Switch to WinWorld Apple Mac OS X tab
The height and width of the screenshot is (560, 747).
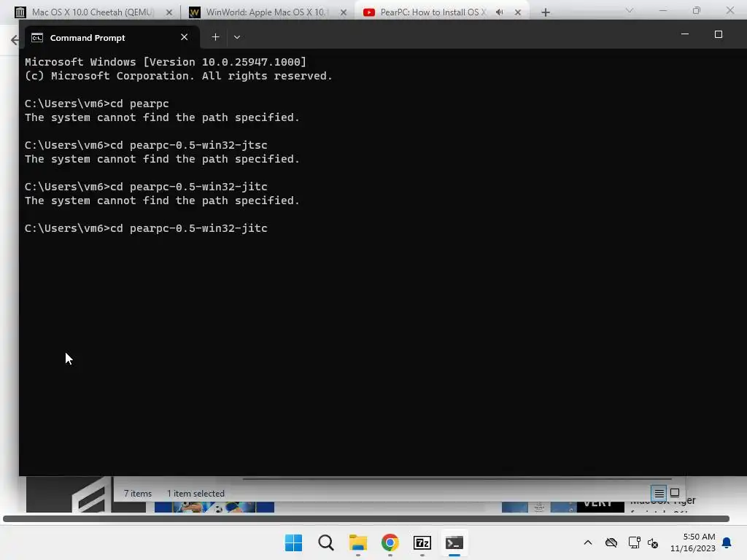coord(267,12)
